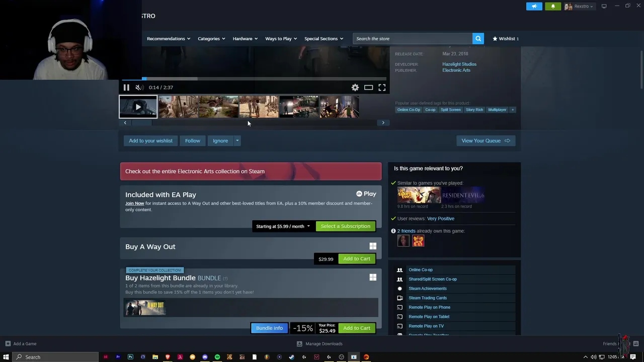The image size is (644, 362).
Task: Open the Steam Trading Cards feature link
Action: point(428,298)
